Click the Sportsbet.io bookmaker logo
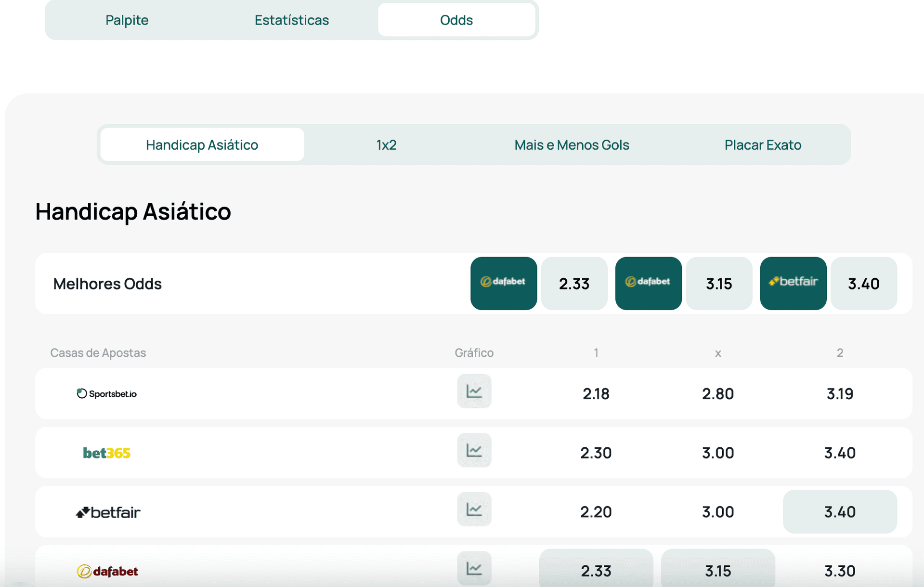 coord(107,393)
